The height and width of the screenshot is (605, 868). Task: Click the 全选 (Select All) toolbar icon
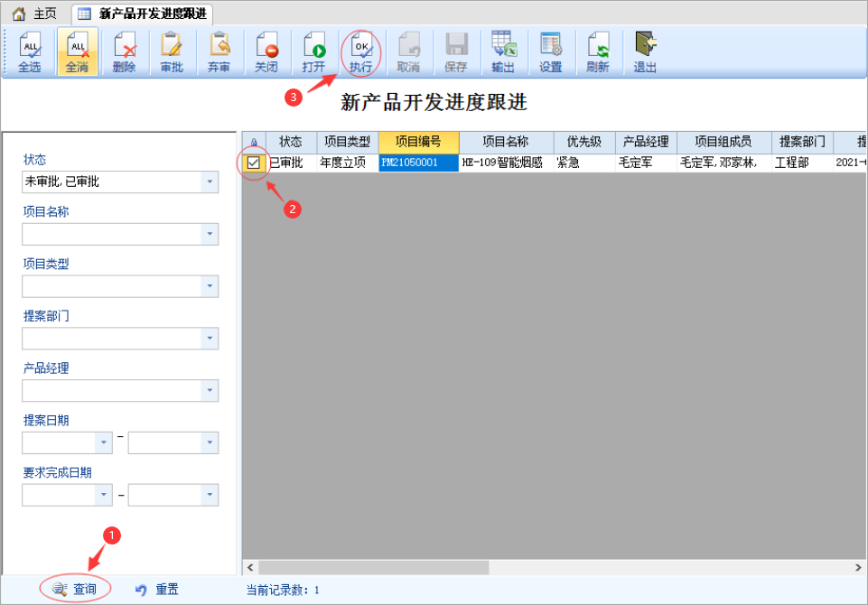pos(30,52)
